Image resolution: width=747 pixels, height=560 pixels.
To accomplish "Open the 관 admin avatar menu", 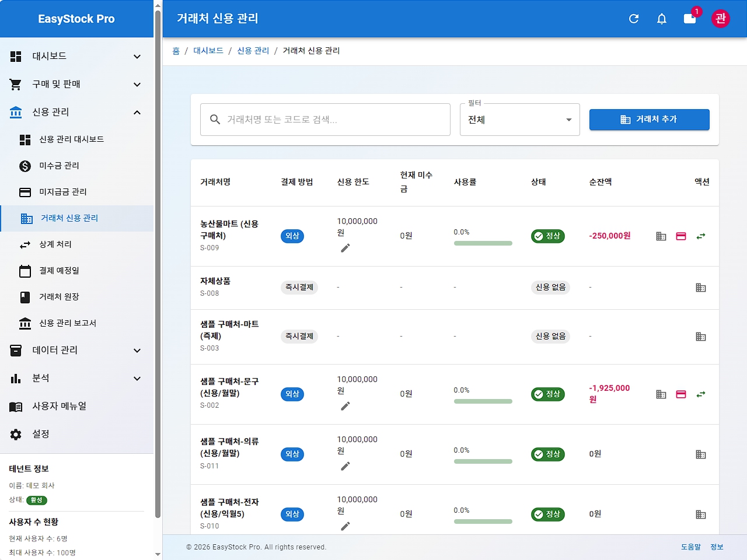I will pos(721,19).
